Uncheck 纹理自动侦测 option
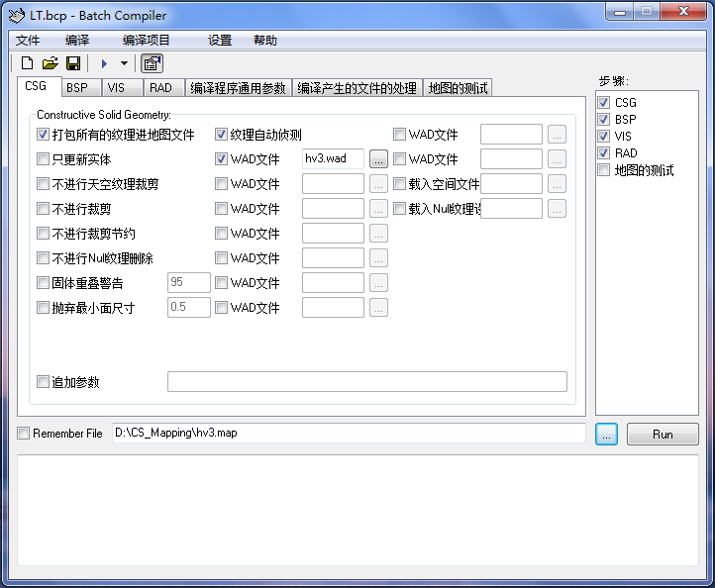The height and width of the screenshot is (588, 715). [221, 135]
